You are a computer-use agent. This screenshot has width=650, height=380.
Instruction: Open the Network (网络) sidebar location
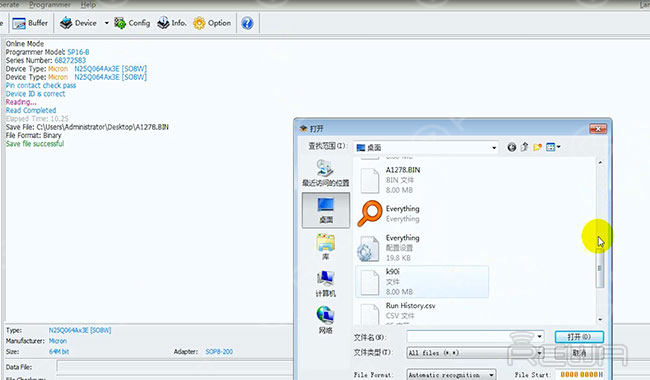click(x=325, y=320)
